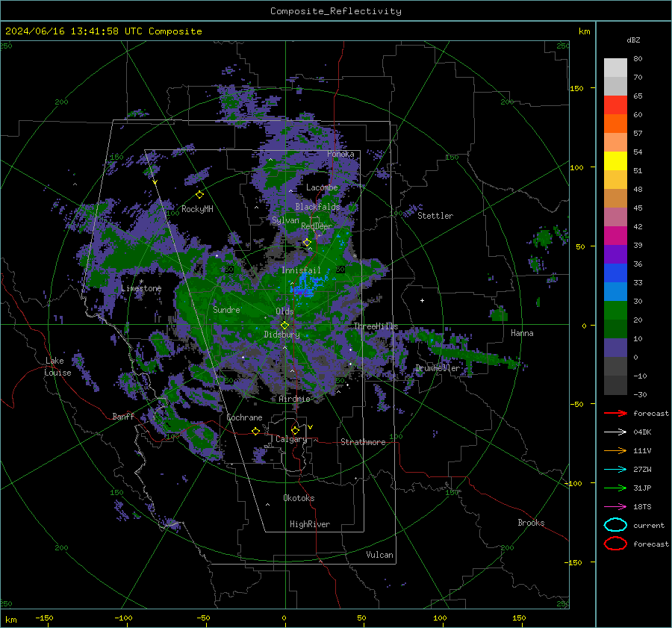Click the Blackfalds city label
The height and width of the screenshot is (628, 672).
tap(317, 207)
